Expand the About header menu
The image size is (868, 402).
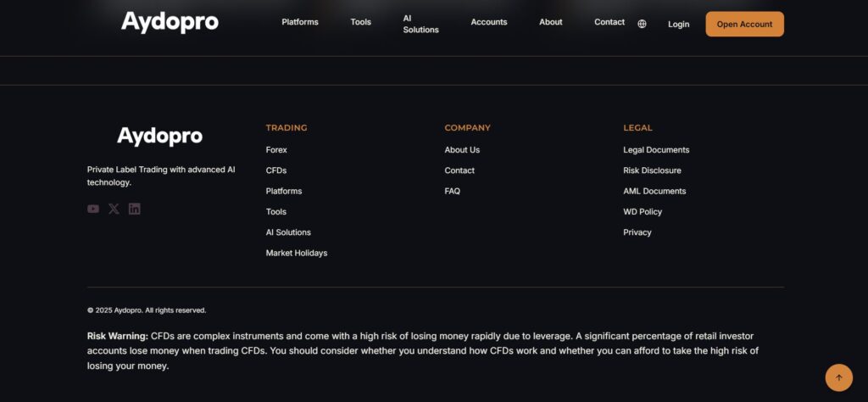551,22
